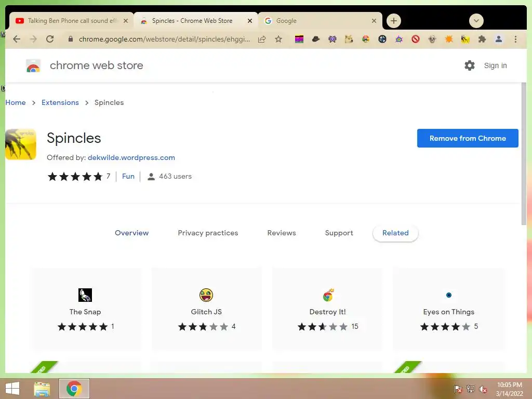
Task: Click the muted volume tray icon
Action: [483, 389]
